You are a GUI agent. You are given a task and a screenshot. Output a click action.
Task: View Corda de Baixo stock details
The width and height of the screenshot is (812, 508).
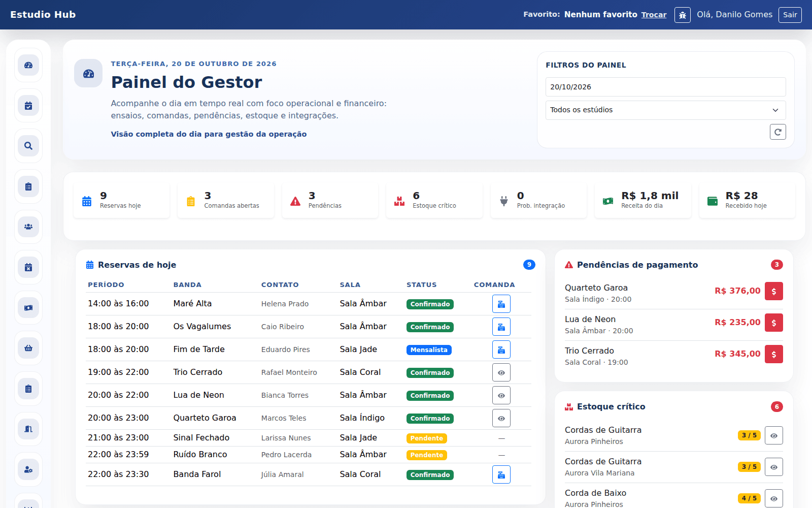pyautogui.click(x=774, y=498)
